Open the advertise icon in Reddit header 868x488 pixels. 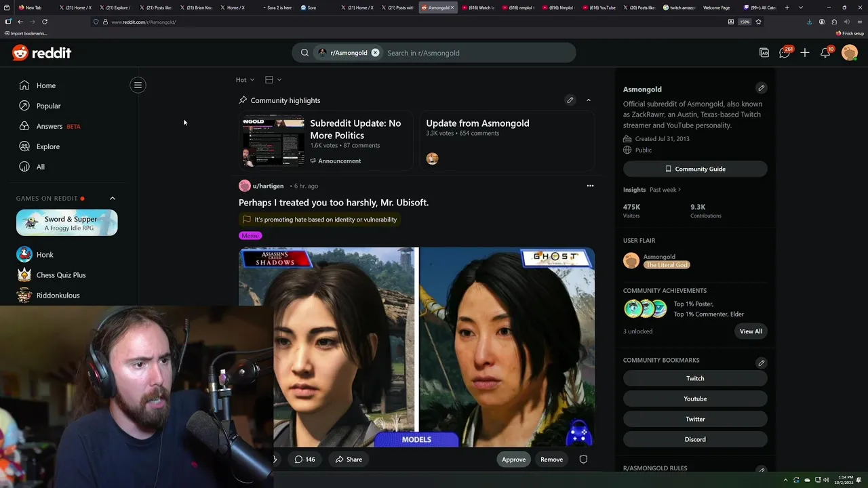tap(764, 53)
